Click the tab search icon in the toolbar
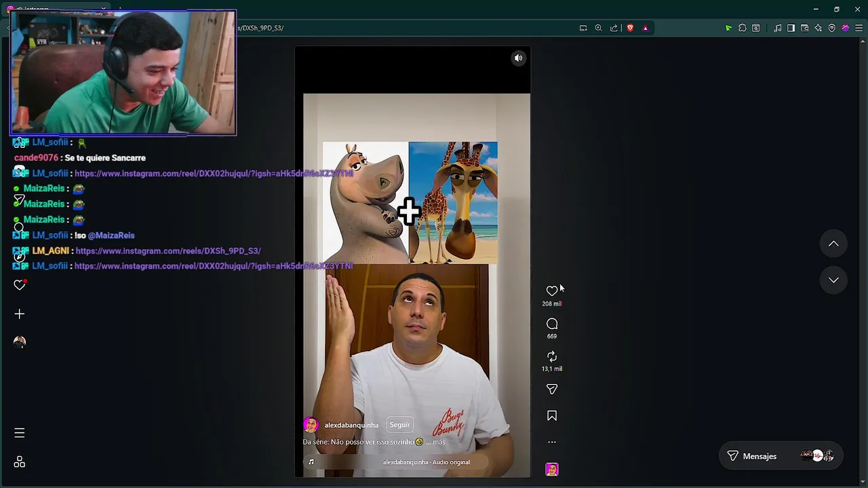Screen dimensions: 868x488 [756, 28]
